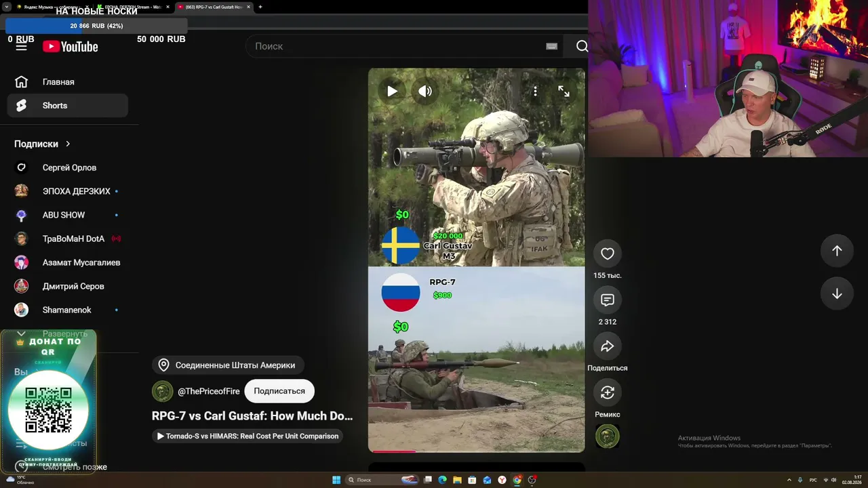Click the Shamanenok avatar icon
The height and width of the screenshot is (488, 868).
22,310
